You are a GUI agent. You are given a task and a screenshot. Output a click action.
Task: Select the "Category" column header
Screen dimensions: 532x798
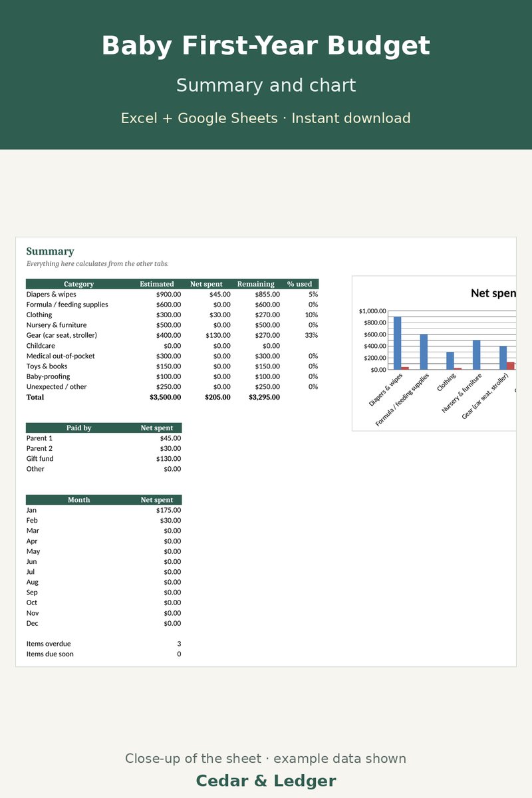pos(78,284)
